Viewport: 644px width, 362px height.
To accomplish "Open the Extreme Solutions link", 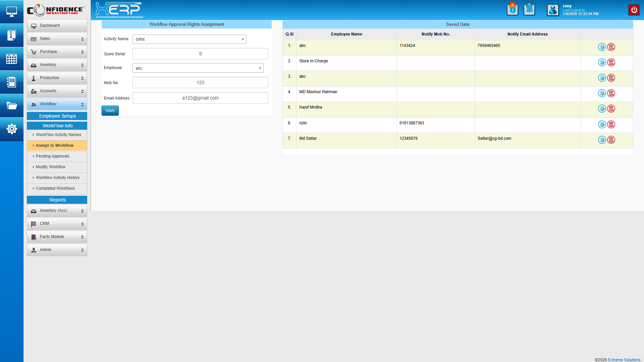I will [x=624, y=360].
